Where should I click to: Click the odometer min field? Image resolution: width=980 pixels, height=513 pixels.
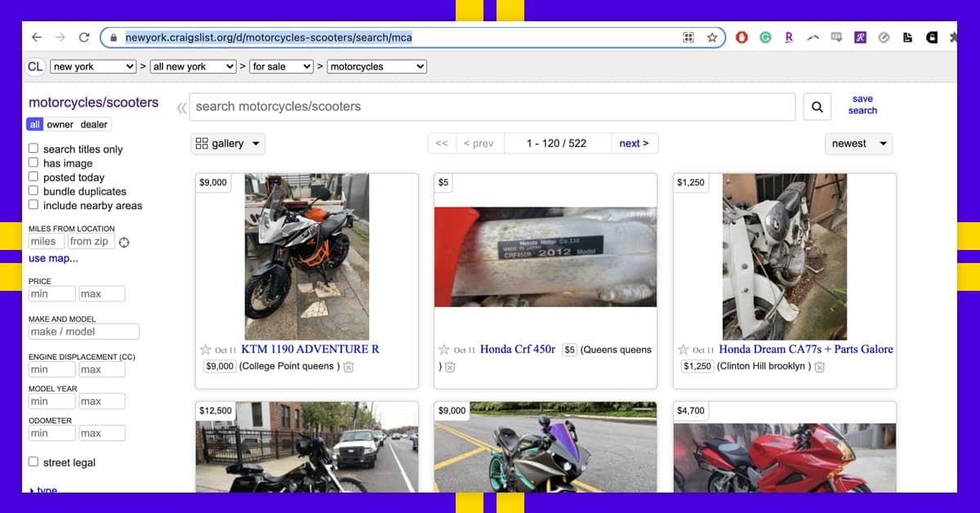pos(51,433)
